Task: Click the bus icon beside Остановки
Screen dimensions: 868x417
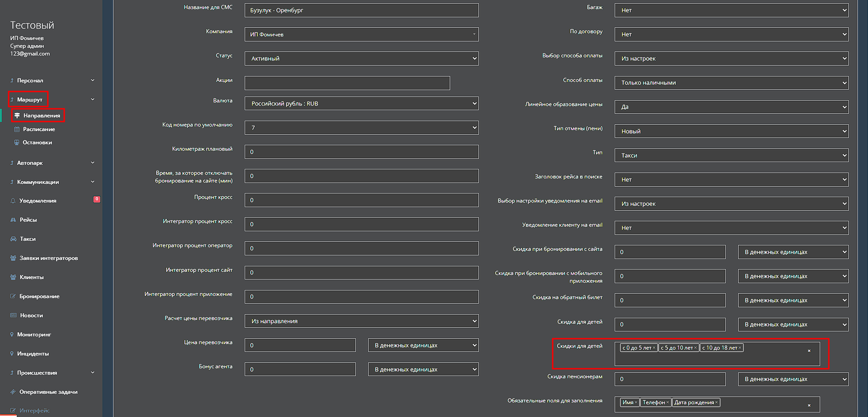Action: point(17,142)
